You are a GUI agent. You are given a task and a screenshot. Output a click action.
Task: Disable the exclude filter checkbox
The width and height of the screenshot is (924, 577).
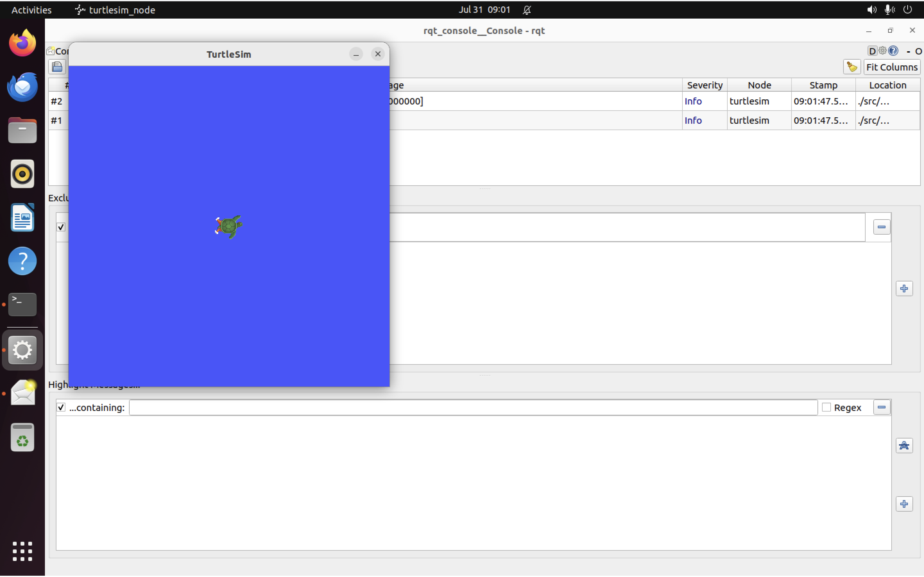[61, 227]
